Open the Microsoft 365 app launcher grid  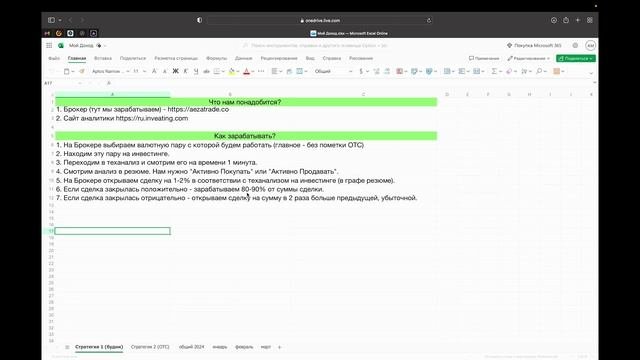tap(49, 46)
